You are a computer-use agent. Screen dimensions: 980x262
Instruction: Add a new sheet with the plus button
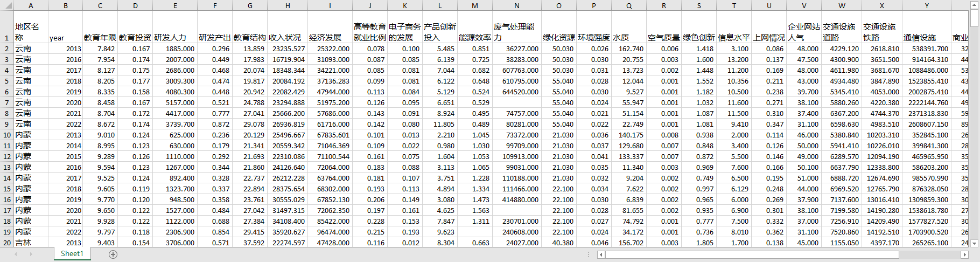tap(113, 254)
